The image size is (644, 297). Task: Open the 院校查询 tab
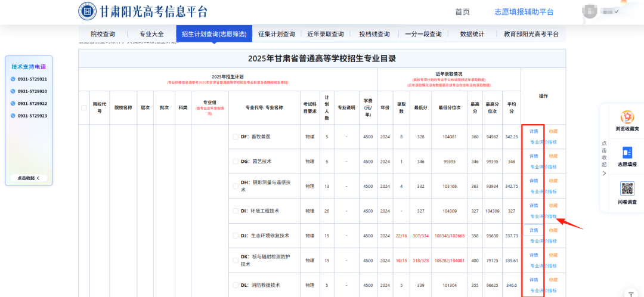(103, 34)
